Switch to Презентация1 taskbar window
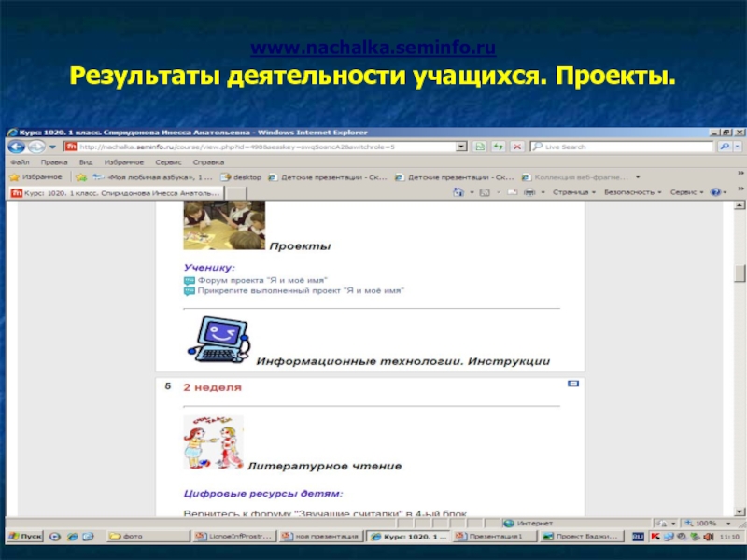The width and height of the screenshot is (747, 560). pos(493,537)
